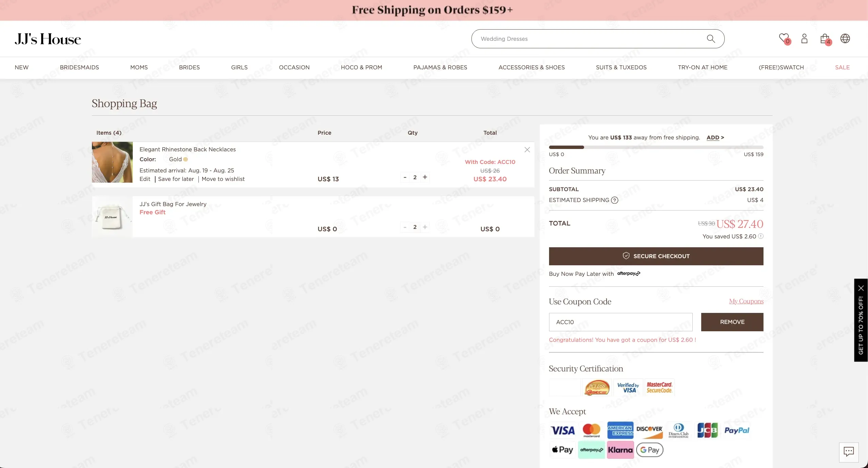Move necklace to wishlist

pyautogui.click(x=223, y=179)
